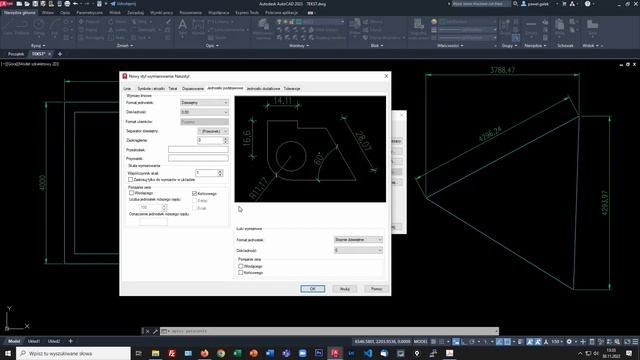Expand the Rysuj panel dropdown

[38, 46]
